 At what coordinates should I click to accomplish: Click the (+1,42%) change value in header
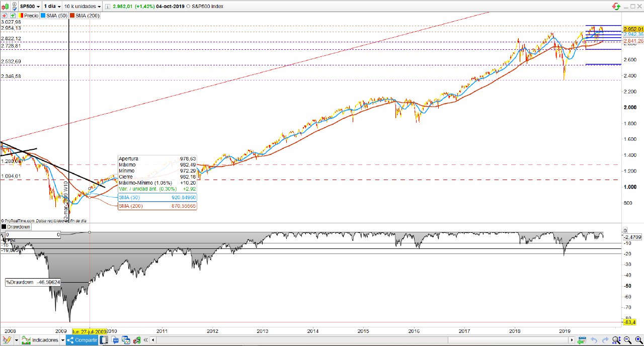[144, 7]
